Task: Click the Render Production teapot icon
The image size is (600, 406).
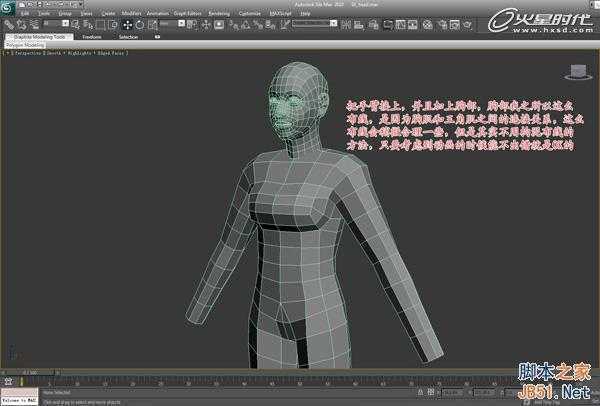Action: point(468,25)
